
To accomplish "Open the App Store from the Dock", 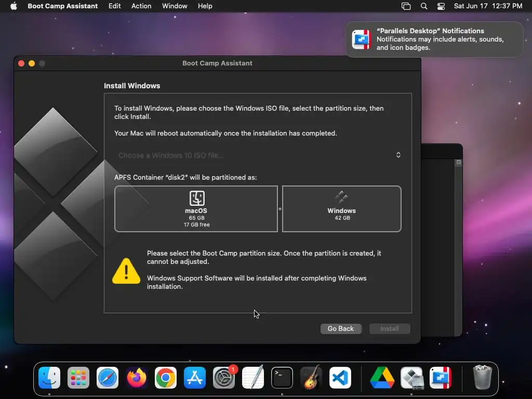I will coord(195,378).
